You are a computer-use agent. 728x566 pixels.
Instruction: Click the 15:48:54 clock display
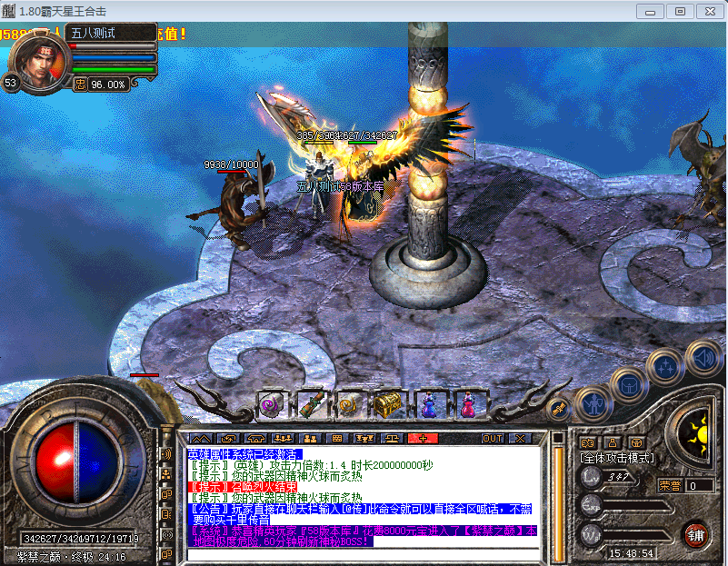tap(632, 553)
